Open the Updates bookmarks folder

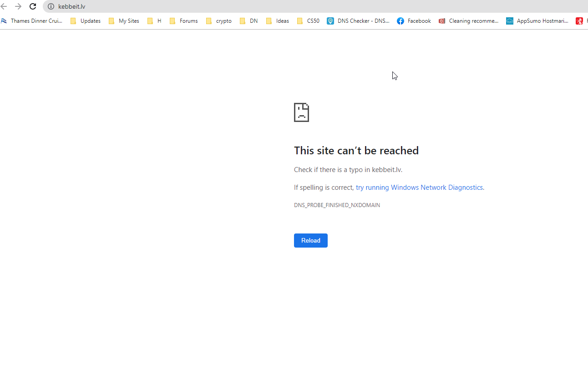point(85,20)
